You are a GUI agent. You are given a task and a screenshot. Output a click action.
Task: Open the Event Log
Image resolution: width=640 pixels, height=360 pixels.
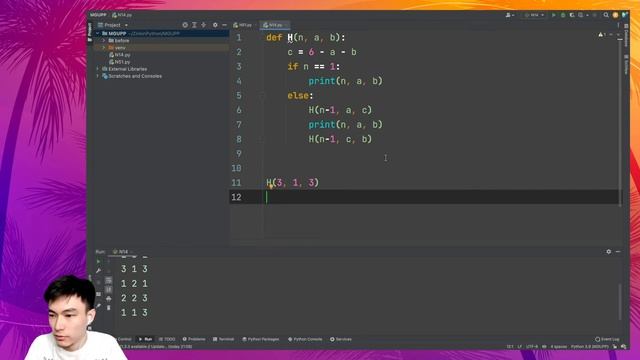tap(607, 339)
